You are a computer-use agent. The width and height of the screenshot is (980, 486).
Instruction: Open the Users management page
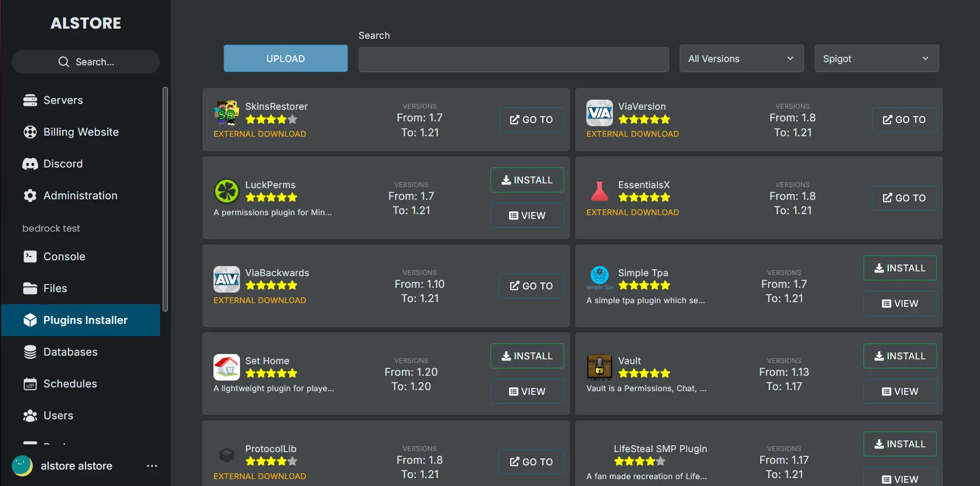coord(58,415)
